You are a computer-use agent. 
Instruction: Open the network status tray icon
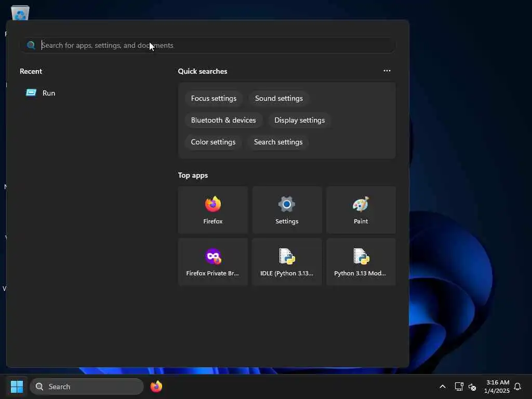[459, 387]
